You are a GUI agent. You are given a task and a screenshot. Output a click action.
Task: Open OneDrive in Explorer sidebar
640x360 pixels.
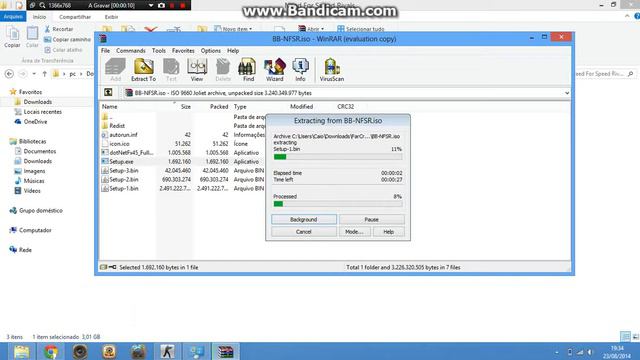35,122
